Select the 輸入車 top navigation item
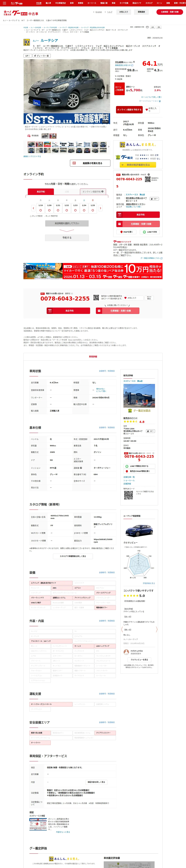 (48, 3)
